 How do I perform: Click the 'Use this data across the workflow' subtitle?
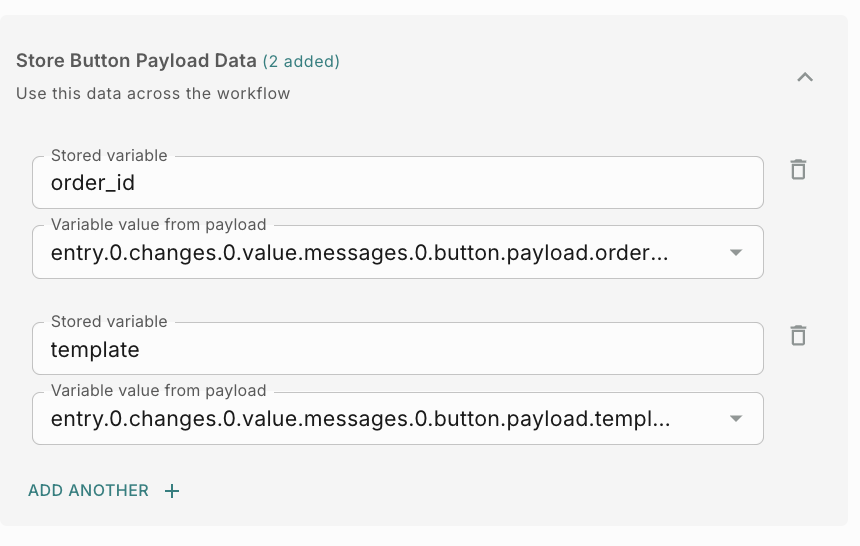tap(153, 94)
